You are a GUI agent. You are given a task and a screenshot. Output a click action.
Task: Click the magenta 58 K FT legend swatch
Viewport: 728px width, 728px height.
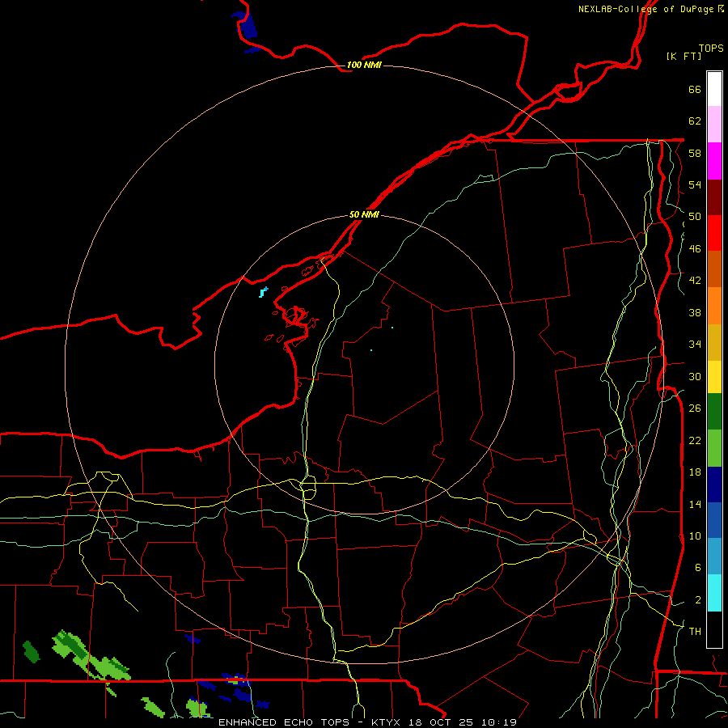pos(714,161)
